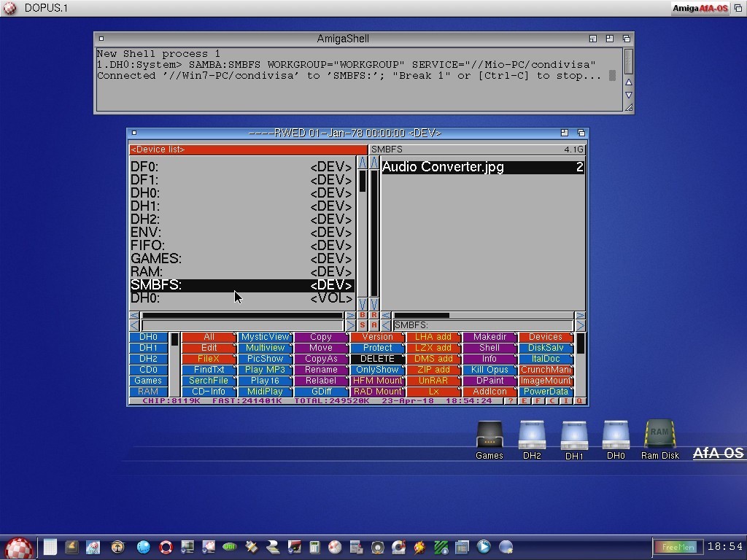
Task: Select Audio Converter.jpg file entry
Action: [x=482, y=167]
